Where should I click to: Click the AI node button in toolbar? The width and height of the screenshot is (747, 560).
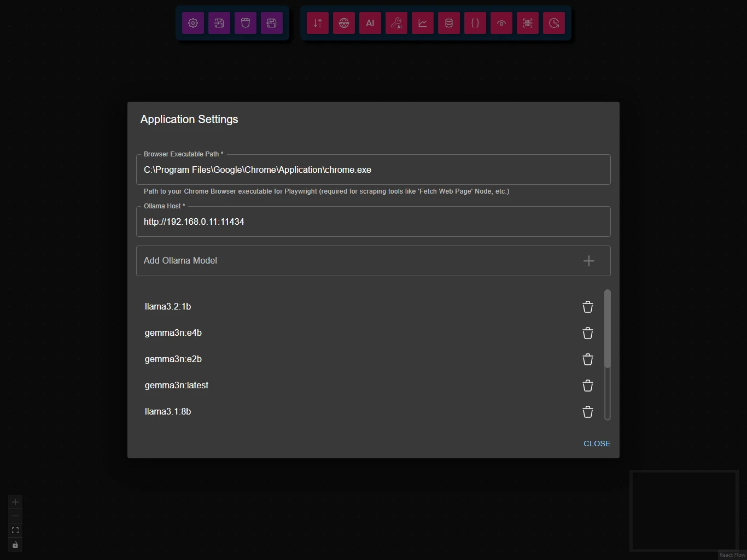click(370, 23)
